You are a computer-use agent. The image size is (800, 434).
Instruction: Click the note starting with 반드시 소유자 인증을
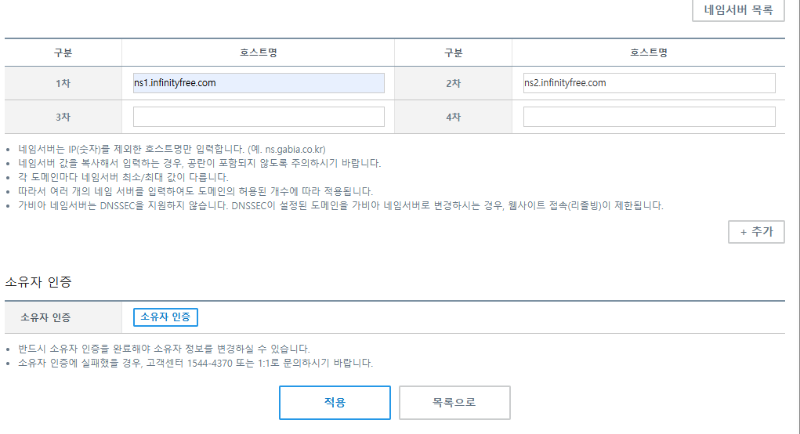pyautogui.click(x=164, y=349)
